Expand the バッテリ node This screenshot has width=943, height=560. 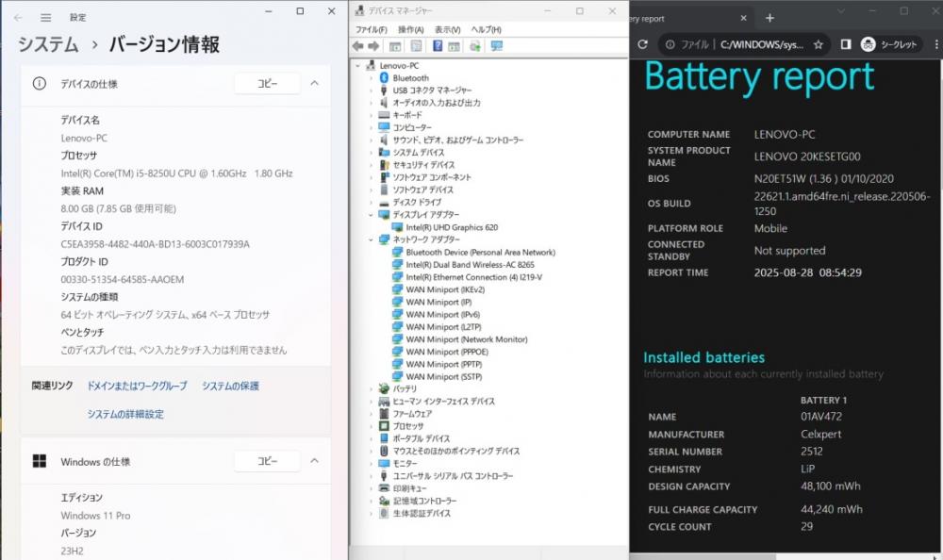(x=371, y=389)
